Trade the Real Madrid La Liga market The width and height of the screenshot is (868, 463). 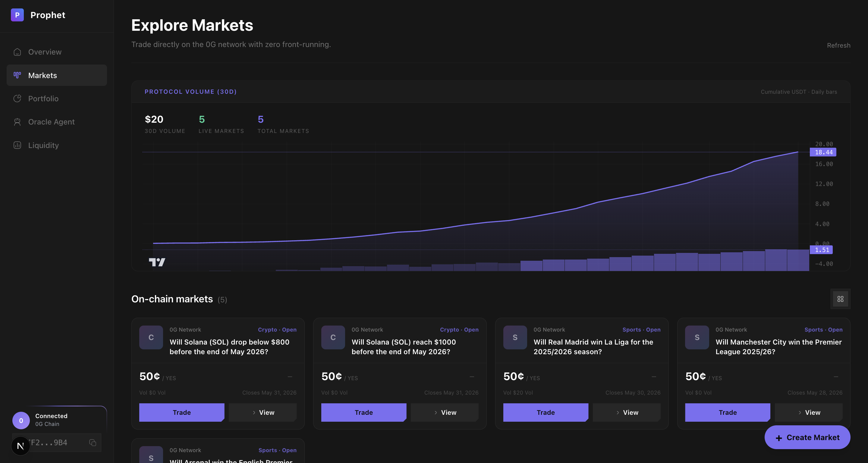click(x=546, y=412)
